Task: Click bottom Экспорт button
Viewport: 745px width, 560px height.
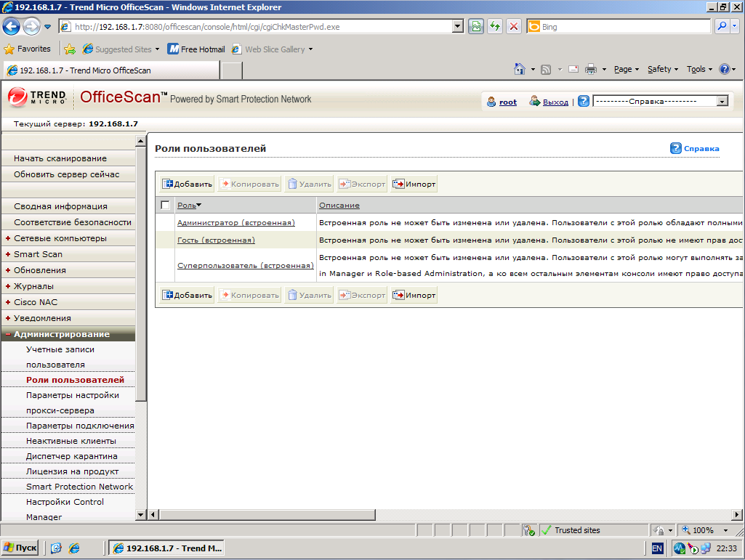Action: [361, 296]
